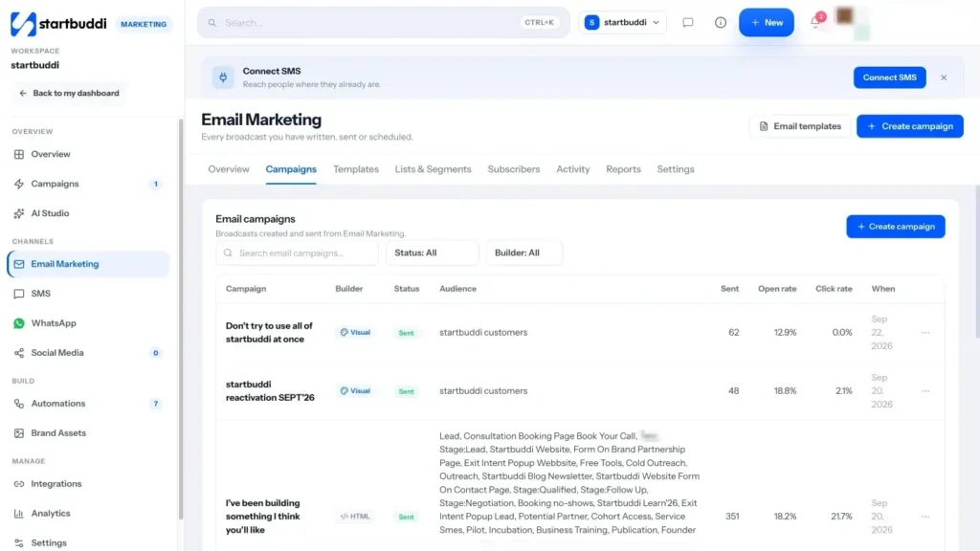Open the info help icon

(720, 23)
